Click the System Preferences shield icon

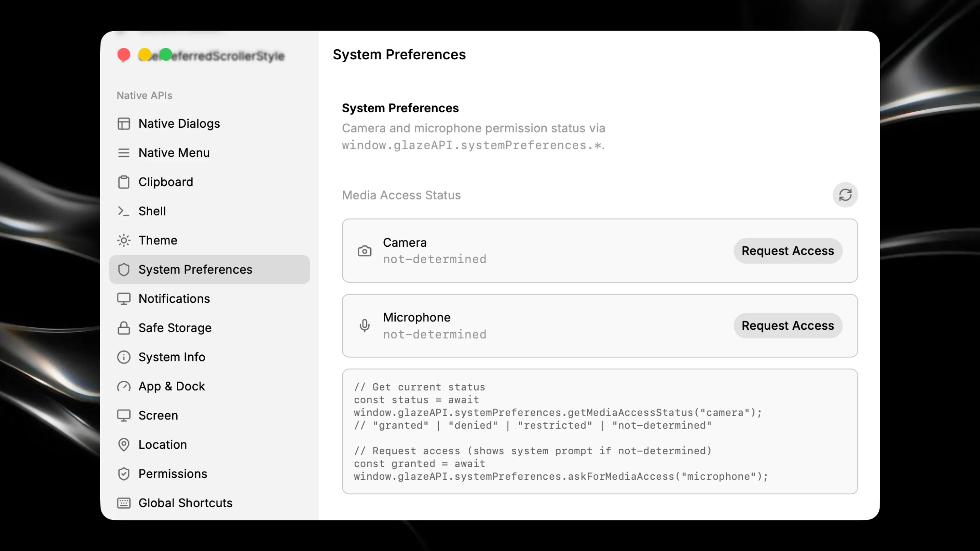tap(124, 270)
